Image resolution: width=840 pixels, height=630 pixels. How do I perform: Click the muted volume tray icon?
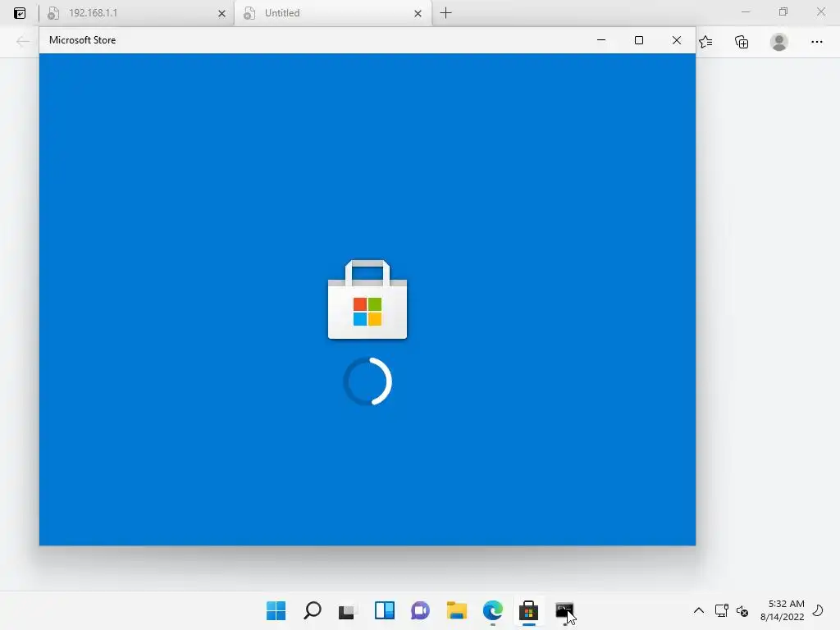coord(742,610)
